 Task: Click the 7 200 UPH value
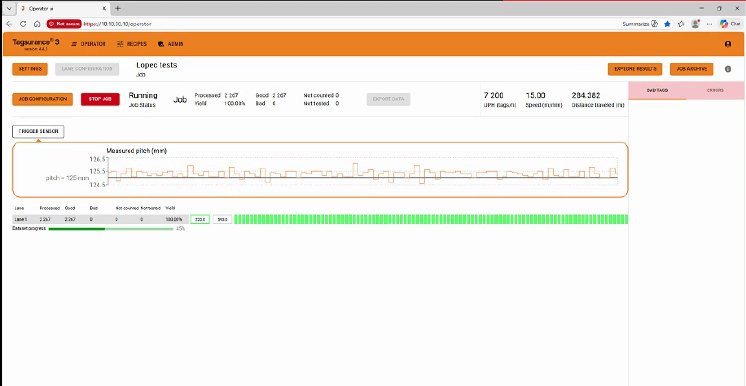coord(493,96)
